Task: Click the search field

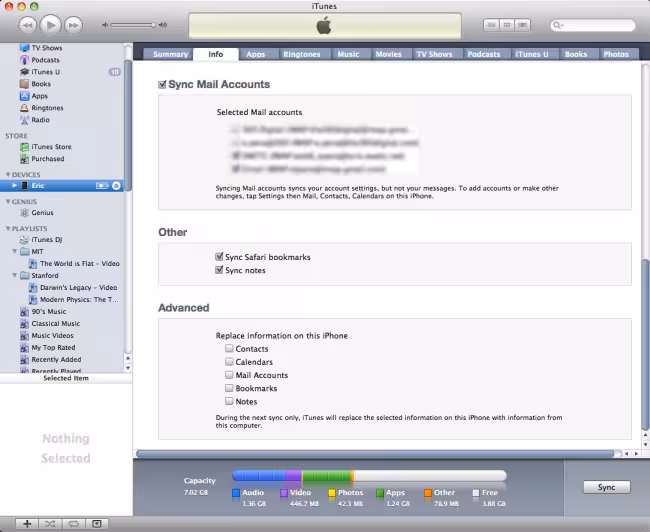Action: (x=592, y=25)
